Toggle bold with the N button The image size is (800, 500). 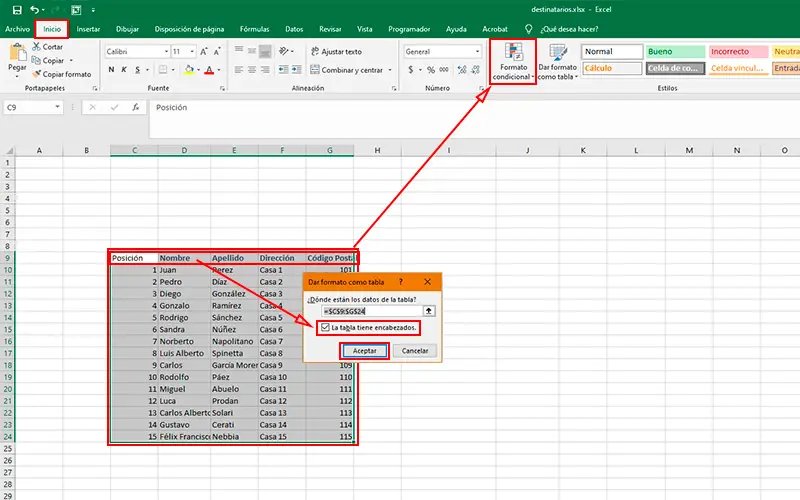[x=111, y=71]
